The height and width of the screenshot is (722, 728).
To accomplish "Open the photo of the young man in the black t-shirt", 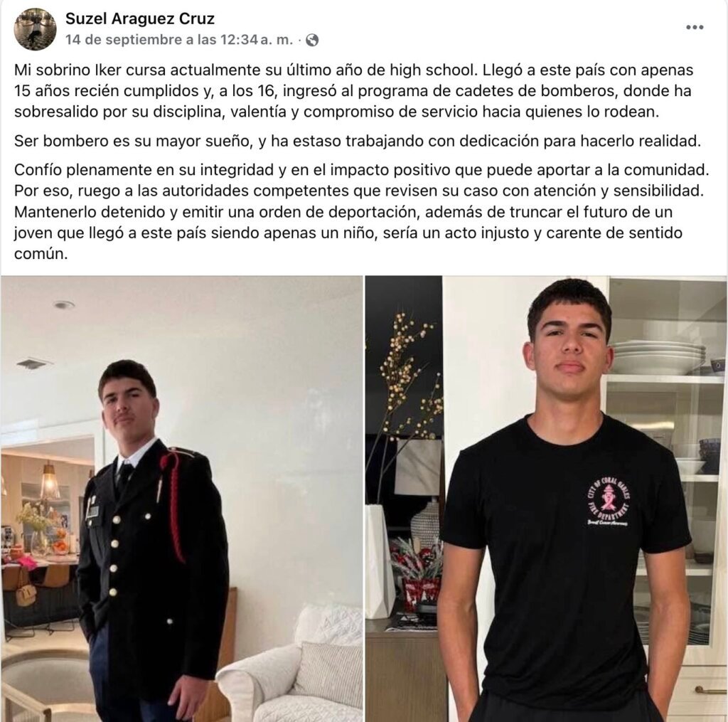I will [x=546, y=499].
